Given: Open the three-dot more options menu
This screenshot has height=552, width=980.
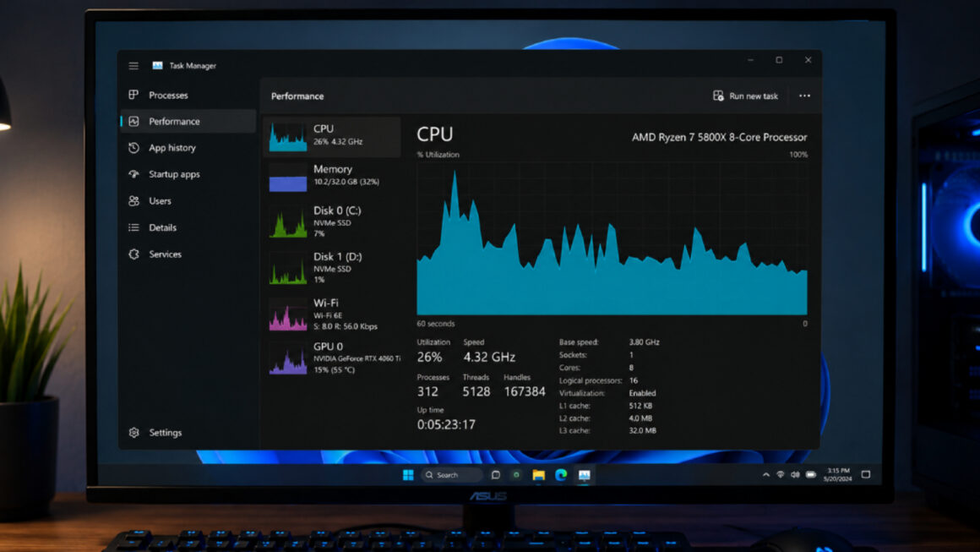Looking at the screenshot, I should [804, 96].
